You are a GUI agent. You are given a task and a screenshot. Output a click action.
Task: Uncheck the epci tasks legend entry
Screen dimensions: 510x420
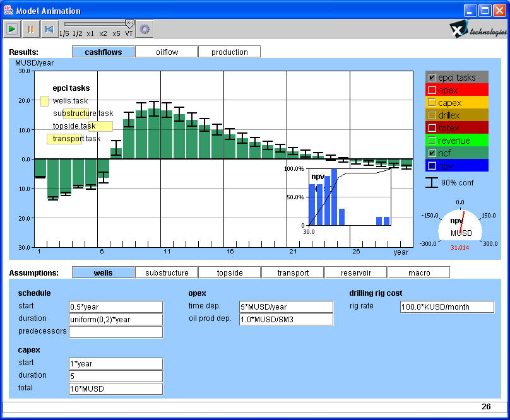coord(432,77)
